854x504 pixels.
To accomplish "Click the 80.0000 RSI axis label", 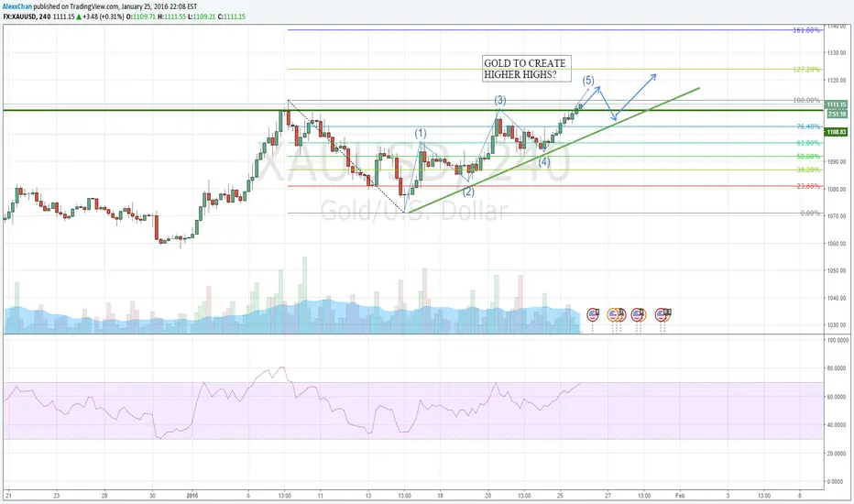I will [838, 369].
